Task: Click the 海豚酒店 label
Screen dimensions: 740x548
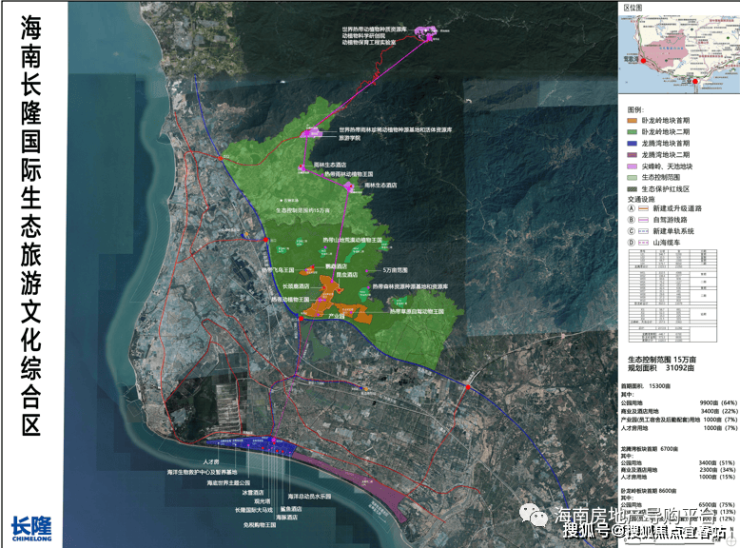Action: click(x=287, y=517)
